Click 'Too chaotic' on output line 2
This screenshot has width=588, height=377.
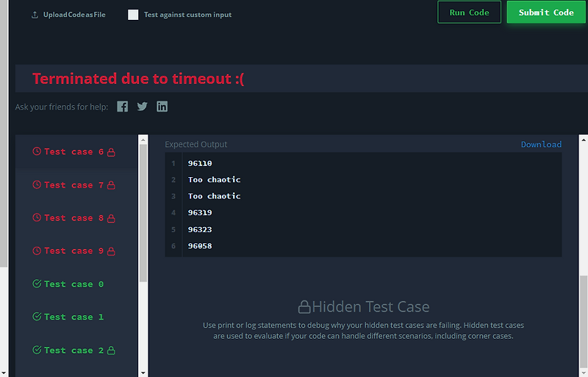point(214,180)
